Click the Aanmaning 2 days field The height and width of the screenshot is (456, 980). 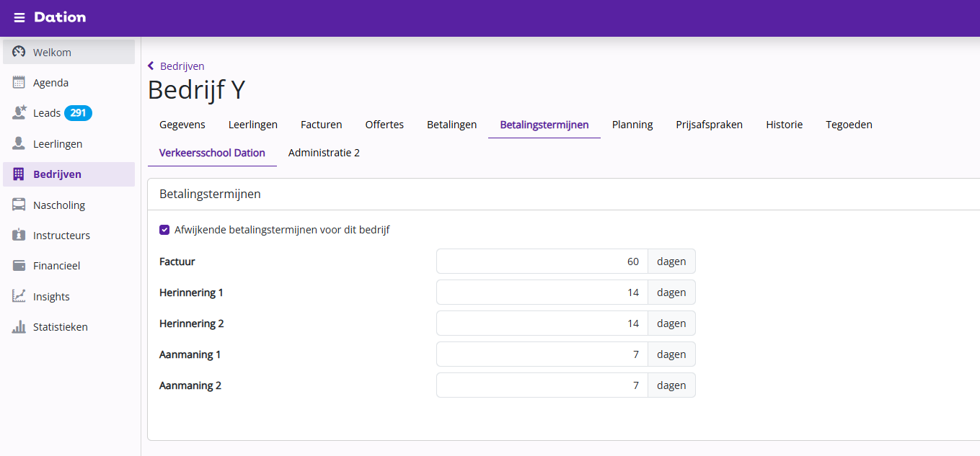[x=542, y=385]
